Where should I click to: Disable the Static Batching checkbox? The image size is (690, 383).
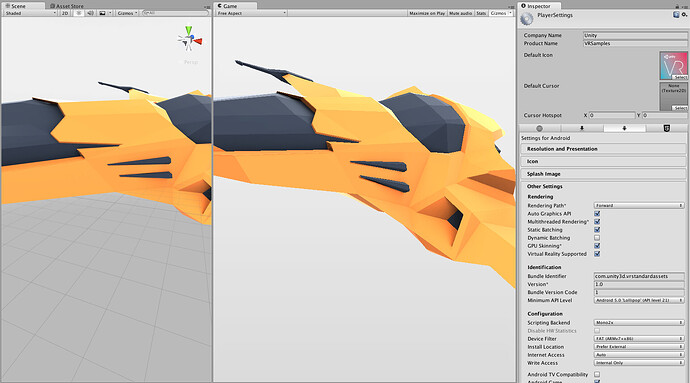pyautogui.click(x=597, y=230)
